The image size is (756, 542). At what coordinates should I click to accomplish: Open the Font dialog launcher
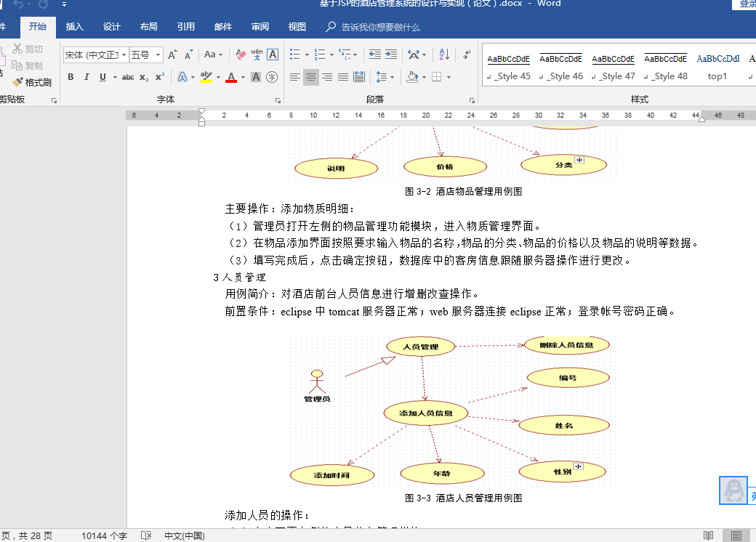pyautogui.click(x=278, y=101)
